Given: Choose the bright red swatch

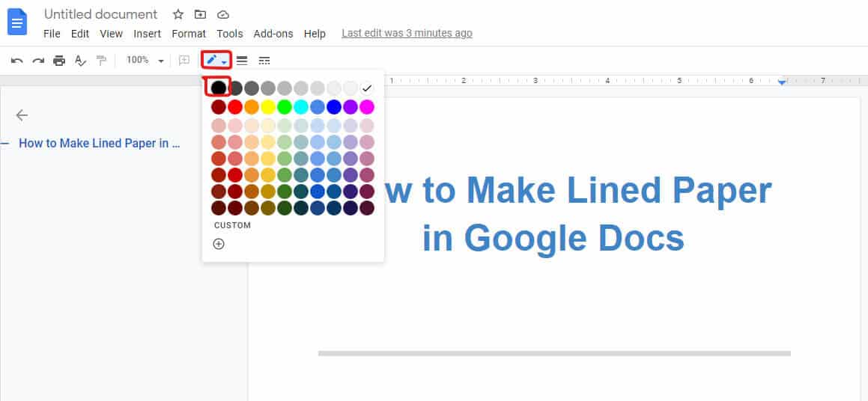Looking at the screenshot, I should (x=235, y=107).
